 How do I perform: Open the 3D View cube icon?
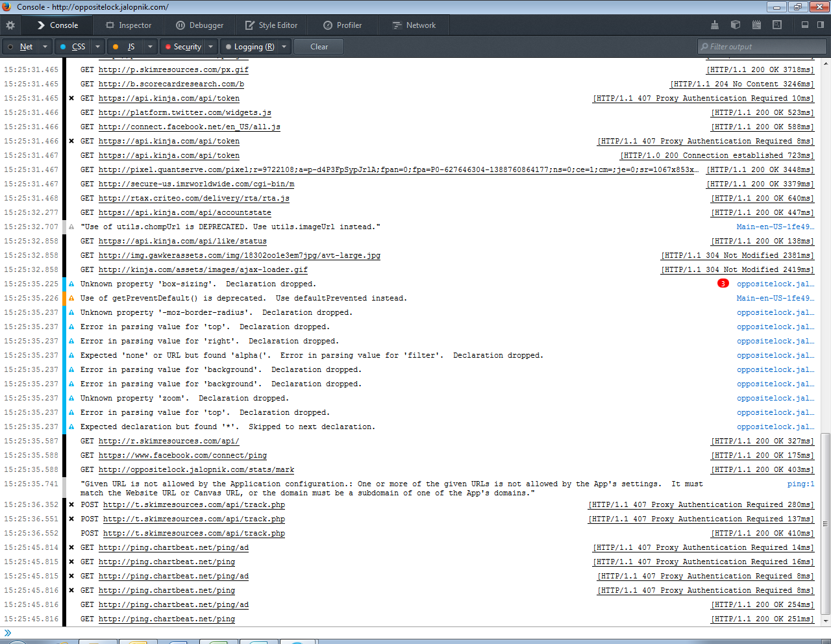736,25
